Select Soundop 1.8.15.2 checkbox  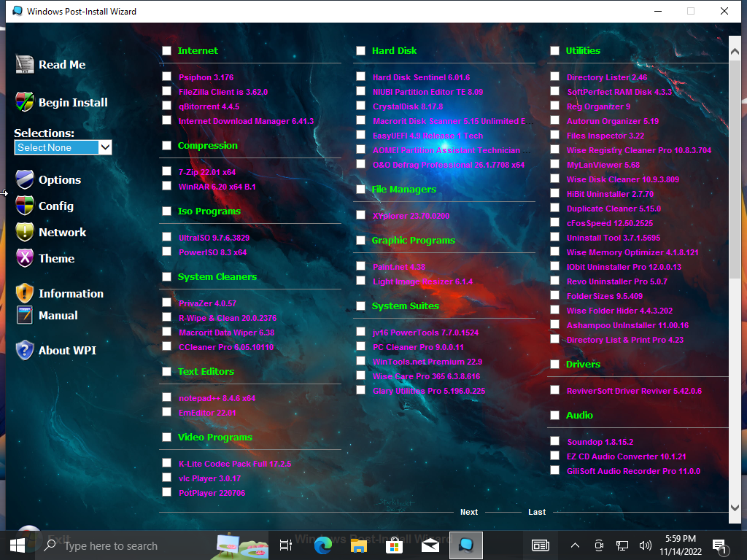click(554, 441)
